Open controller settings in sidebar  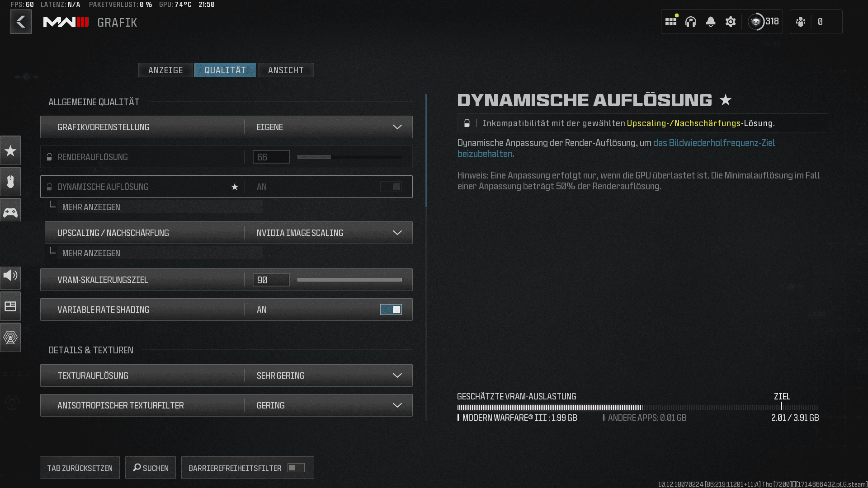point(10,212)
